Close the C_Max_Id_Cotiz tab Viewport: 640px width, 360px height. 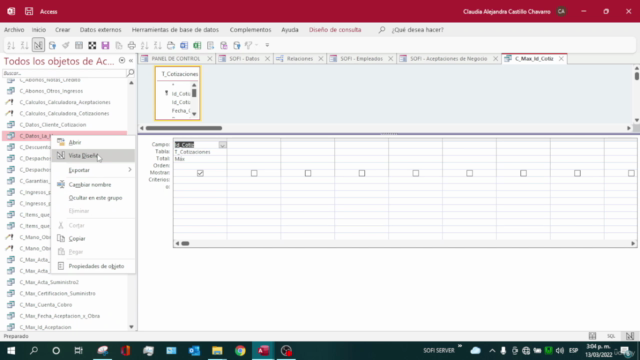(x=561, y=59)
